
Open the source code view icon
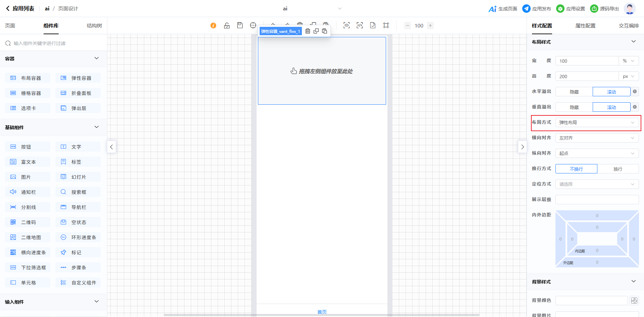(360, 25)
